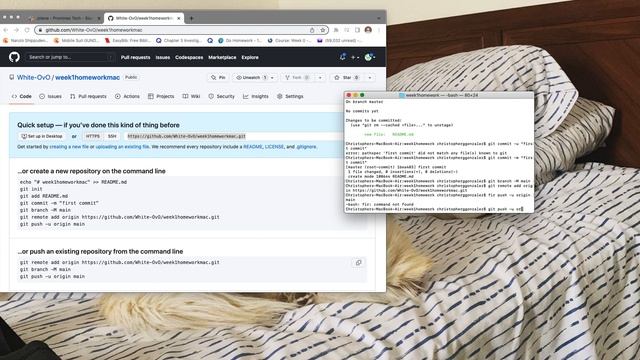The image size is (640, 360).
Task: Click the Pin repository button
Action: coord(218,78)
